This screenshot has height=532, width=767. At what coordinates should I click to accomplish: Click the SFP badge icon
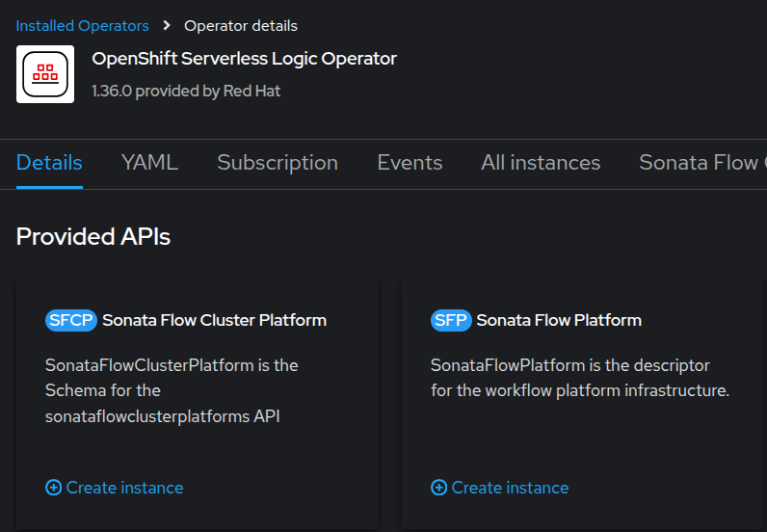point(451,320)
